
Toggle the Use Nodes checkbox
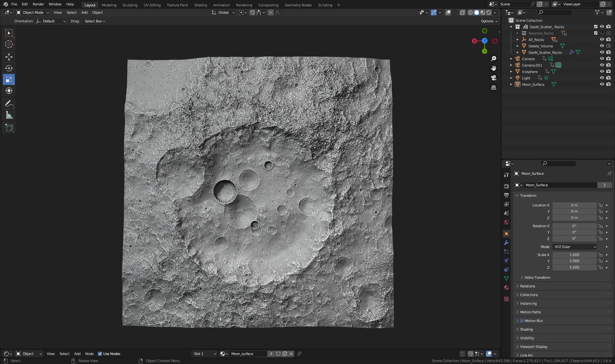click(100, 354)
